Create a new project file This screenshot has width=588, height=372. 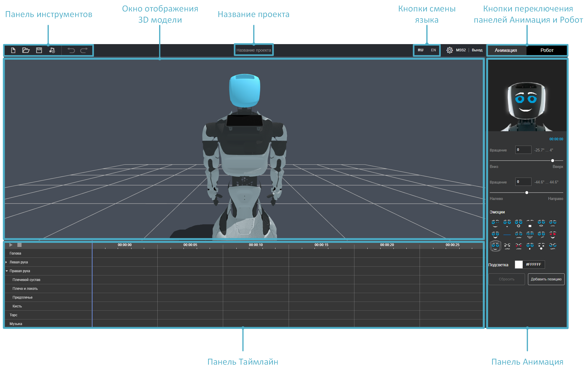click(13, 50)
